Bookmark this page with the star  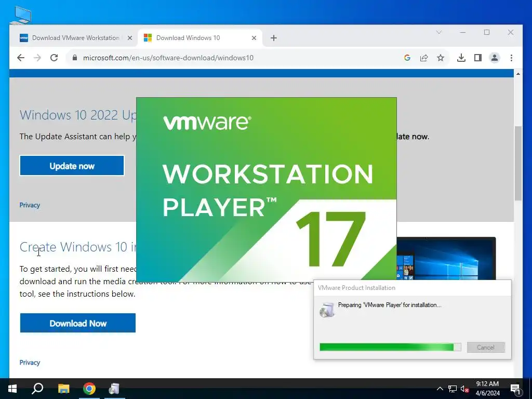(x=441, y=58)
